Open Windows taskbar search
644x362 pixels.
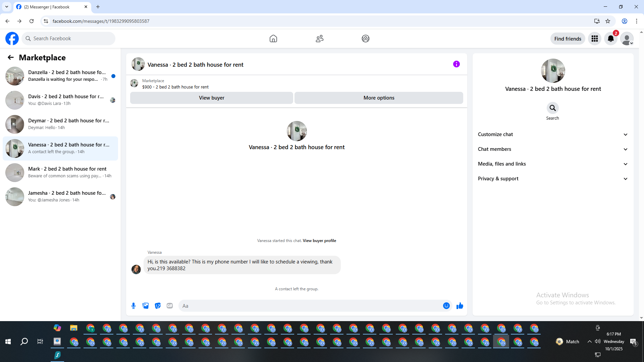point(24,342)
